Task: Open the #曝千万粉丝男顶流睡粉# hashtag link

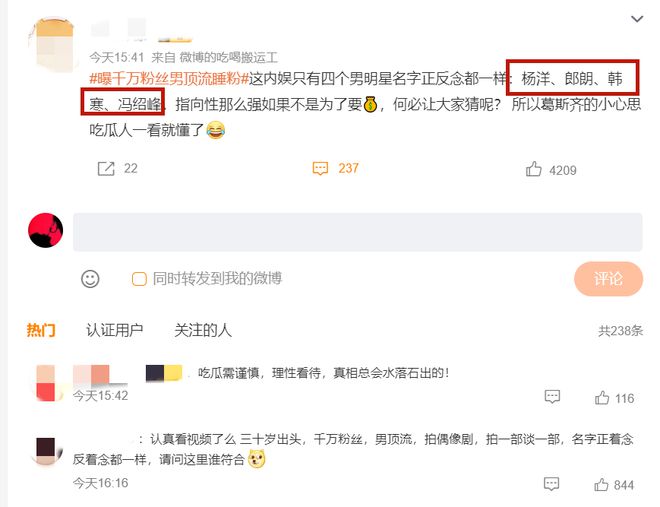Action: 169,78
